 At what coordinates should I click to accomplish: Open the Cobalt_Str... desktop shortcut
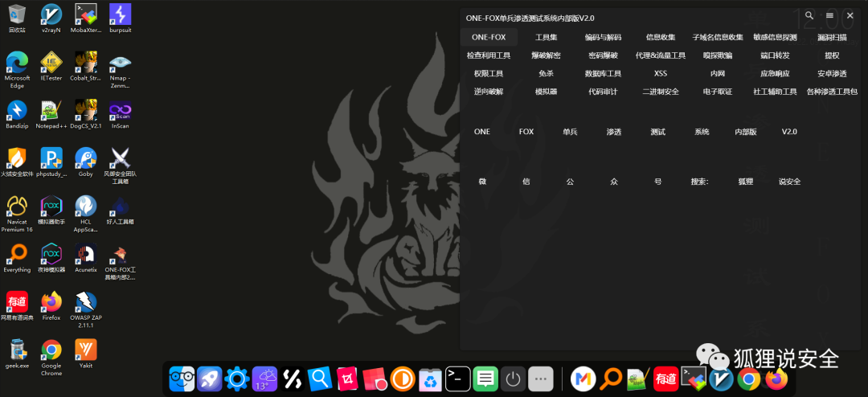(86, 67)
